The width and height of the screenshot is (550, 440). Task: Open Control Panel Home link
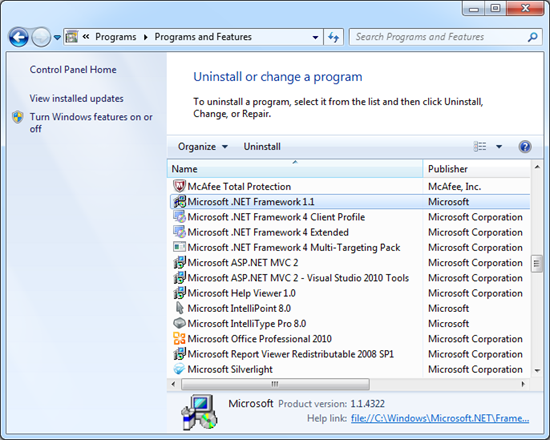click(x=73, y=69)
